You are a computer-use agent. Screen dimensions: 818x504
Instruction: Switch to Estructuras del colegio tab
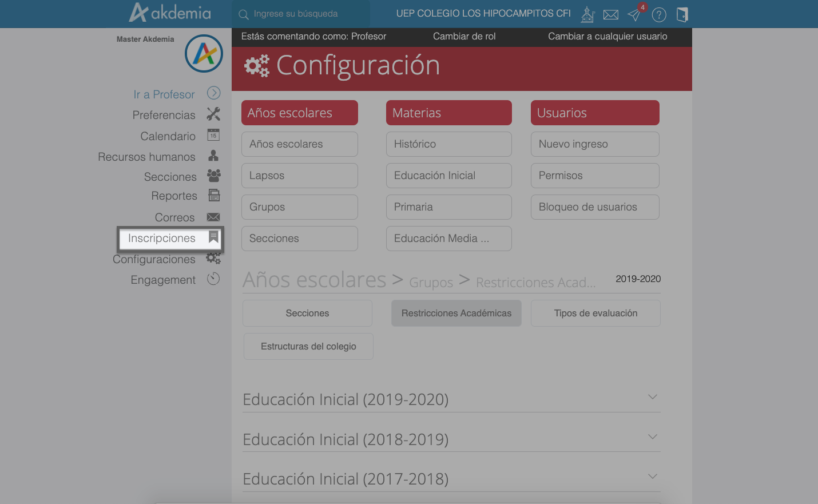[308, 347]
